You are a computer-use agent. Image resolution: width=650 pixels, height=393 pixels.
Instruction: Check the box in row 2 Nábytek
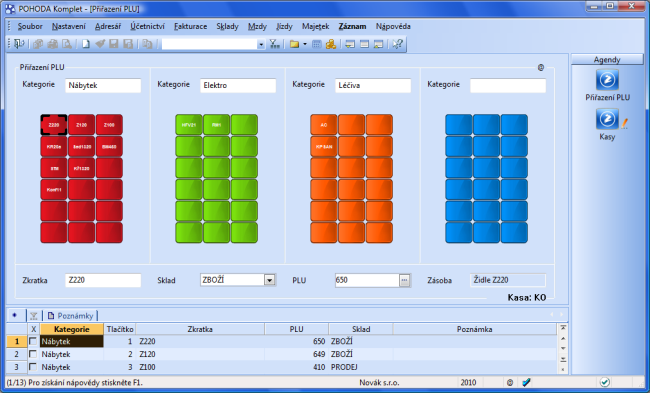click(x=33, y=354)
